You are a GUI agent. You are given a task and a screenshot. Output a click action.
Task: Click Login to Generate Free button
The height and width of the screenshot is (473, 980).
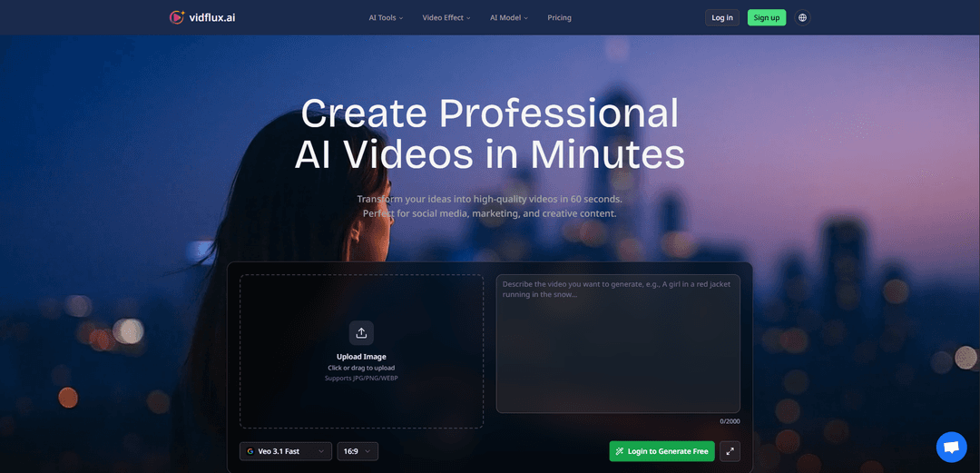coord(661,451)
